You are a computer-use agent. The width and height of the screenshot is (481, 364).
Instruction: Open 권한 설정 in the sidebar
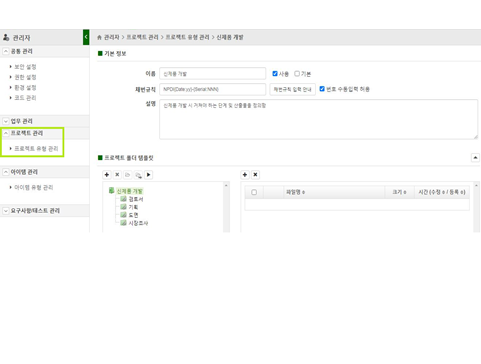pos(25,77)
